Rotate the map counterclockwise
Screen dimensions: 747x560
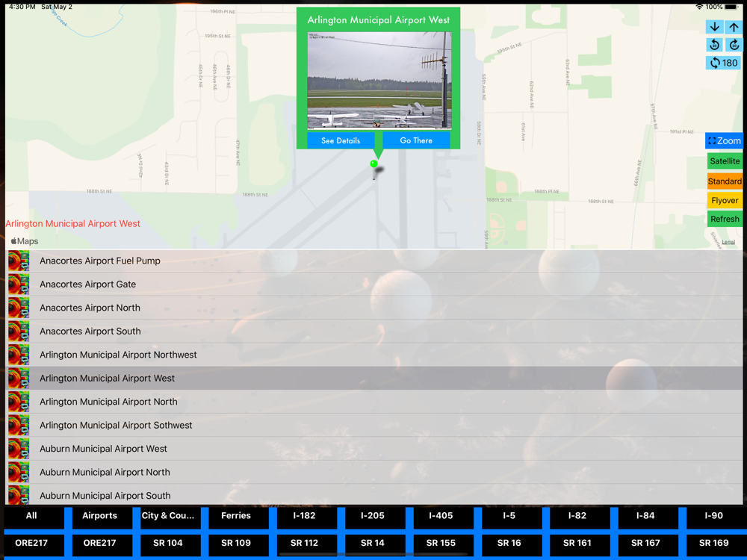click(714, 45)
